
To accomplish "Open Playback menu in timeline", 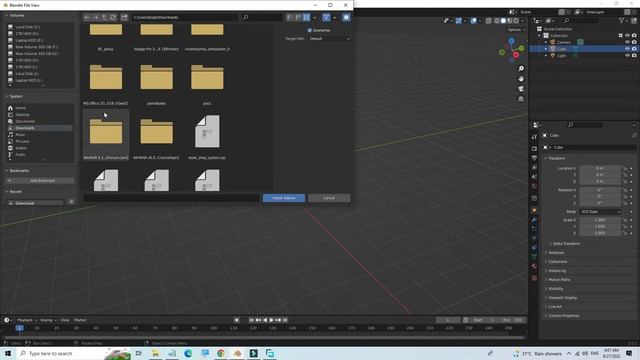I will coord(27,320).
